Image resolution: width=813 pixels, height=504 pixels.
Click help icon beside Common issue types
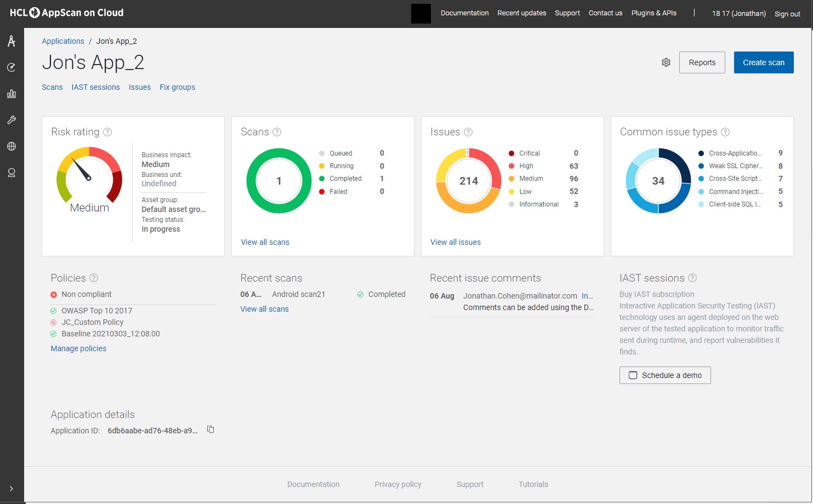(725, 132)
